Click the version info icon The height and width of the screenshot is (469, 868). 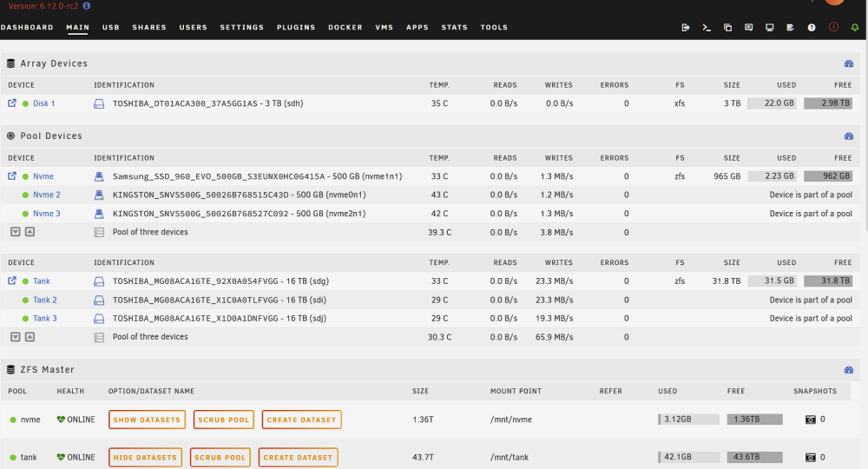click(x=86, y=5)
